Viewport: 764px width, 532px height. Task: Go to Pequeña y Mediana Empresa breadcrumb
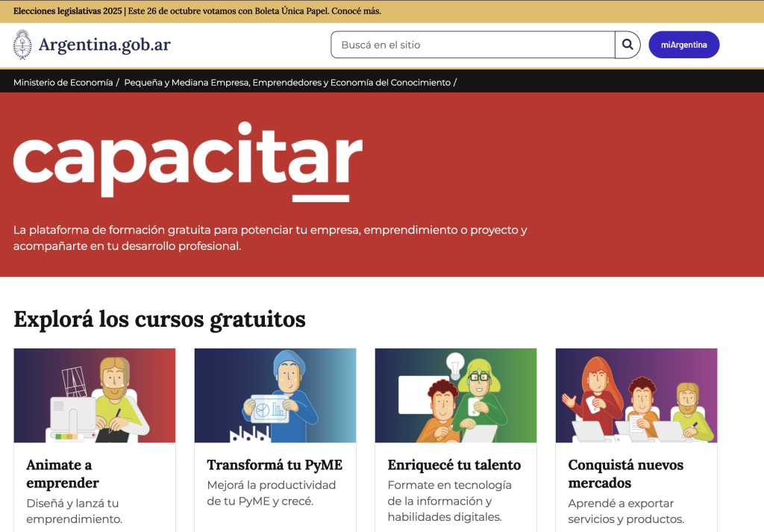(x=287, y=82)
